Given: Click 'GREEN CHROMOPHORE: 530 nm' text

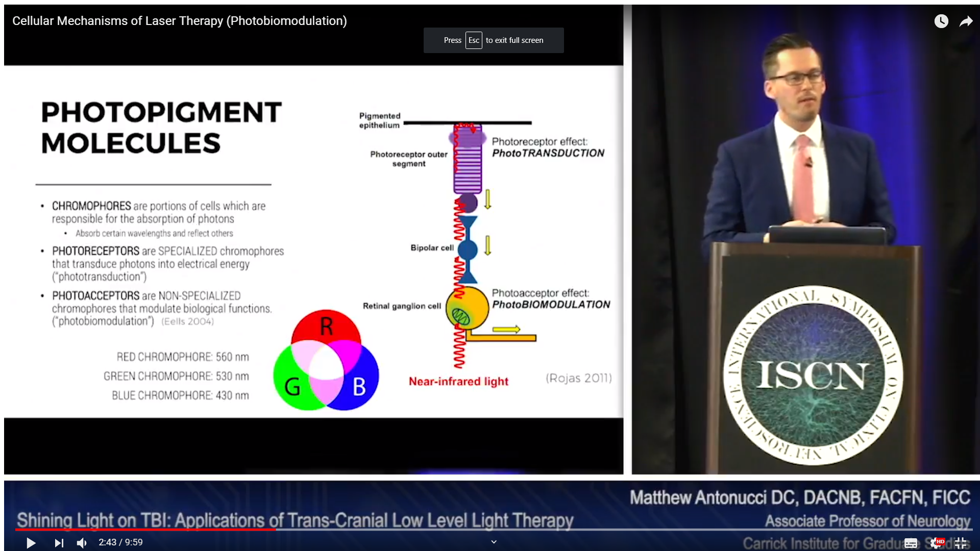Looking at the screenshot, I should [176, 376].
